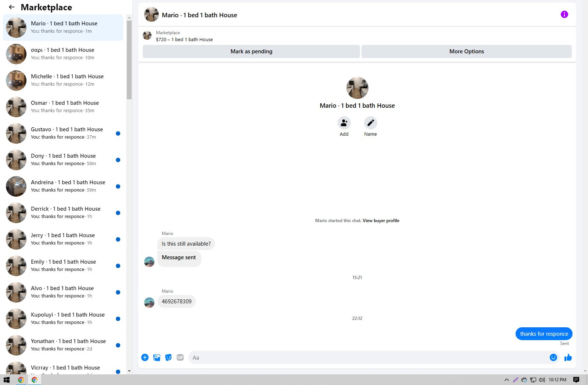
Task: Select the Kupoluyi chat
Action: point(63,319)
